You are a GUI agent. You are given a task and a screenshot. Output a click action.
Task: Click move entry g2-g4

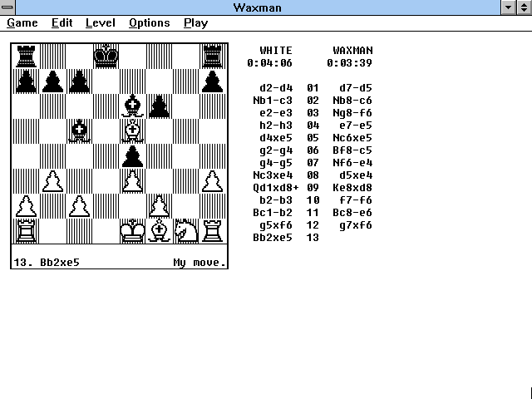(276, 150)
